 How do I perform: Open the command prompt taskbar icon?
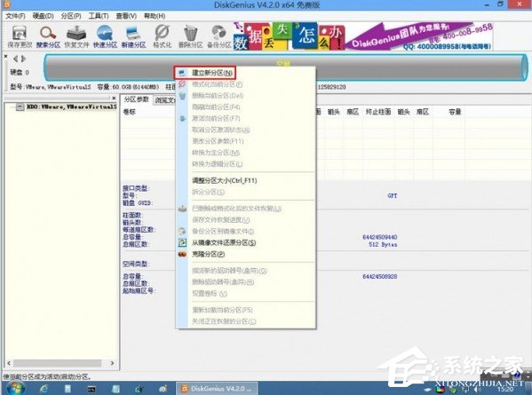(x=91, y=390)
